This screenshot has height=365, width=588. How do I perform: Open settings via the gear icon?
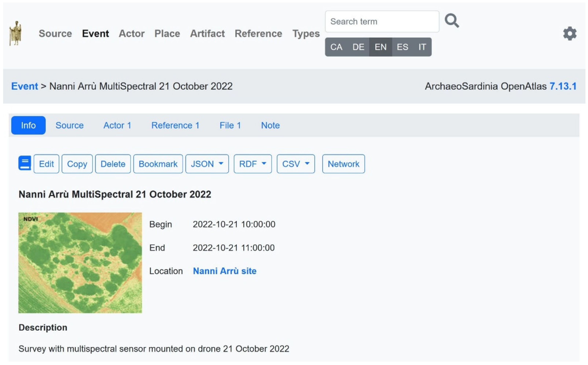[x=569, y=34]
